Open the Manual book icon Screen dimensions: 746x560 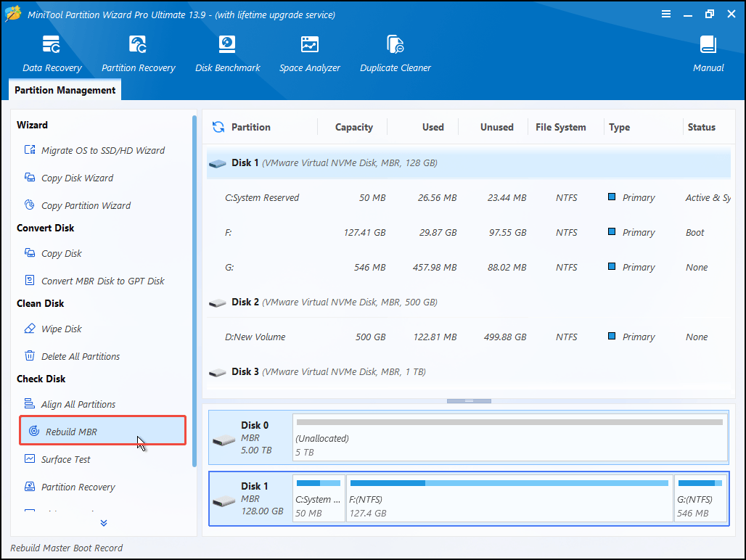coord(708,45)
